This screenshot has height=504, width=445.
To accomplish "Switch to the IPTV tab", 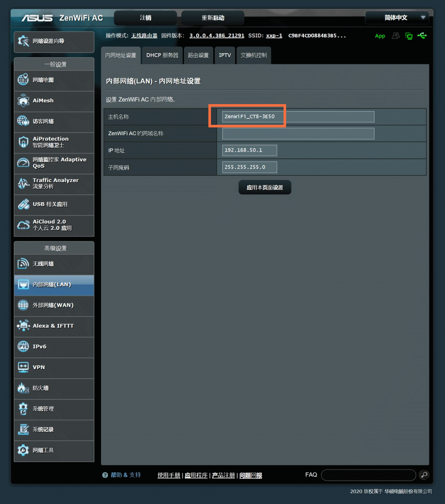I will 225,55.
